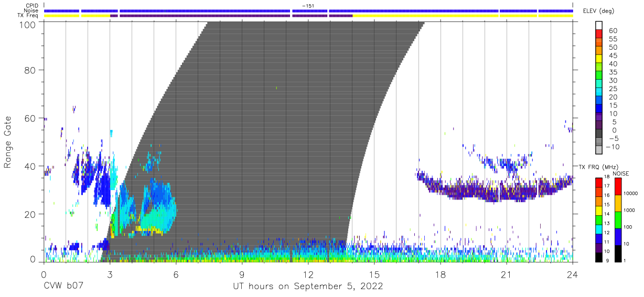
Task: Click the purple echo band near range gate 30
Action: (496, 189)
